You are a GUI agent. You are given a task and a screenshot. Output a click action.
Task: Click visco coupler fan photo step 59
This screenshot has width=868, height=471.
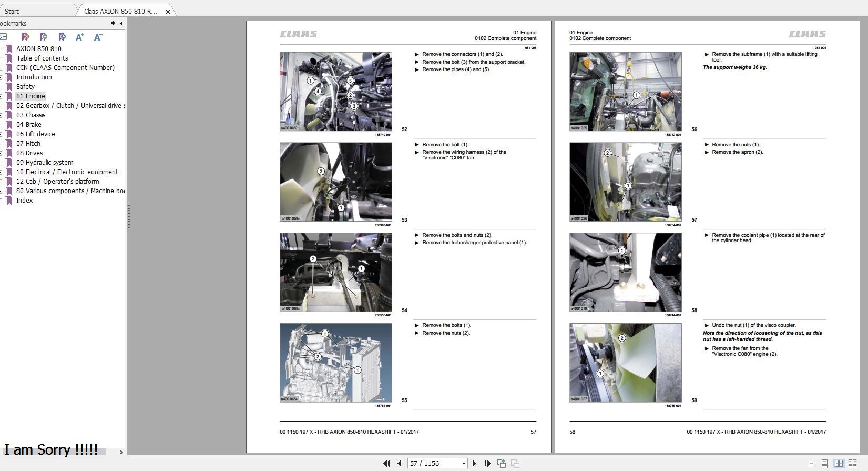pos(625,363)
